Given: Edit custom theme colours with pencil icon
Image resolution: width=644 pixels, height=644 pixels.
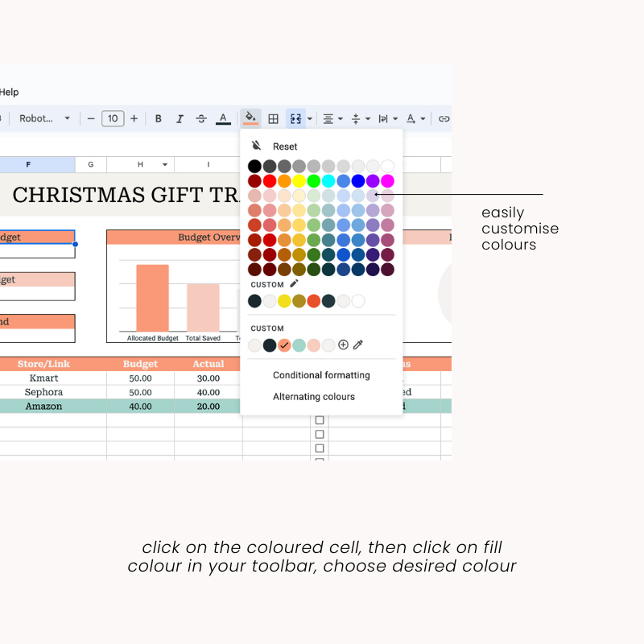Looking at the screenshot, I should click(294, 283).
